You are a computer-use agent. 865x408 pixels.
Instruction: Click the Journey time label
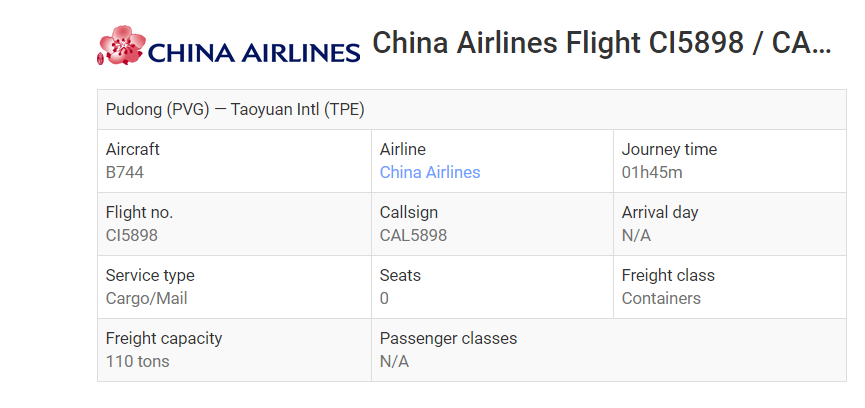(669, 149)
